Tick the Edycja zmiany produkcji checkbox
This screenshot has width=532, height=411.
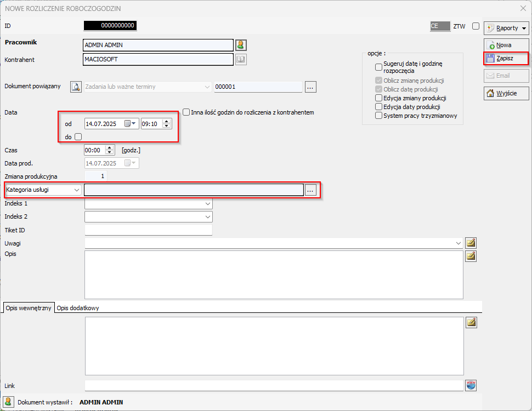pos(379,98)
